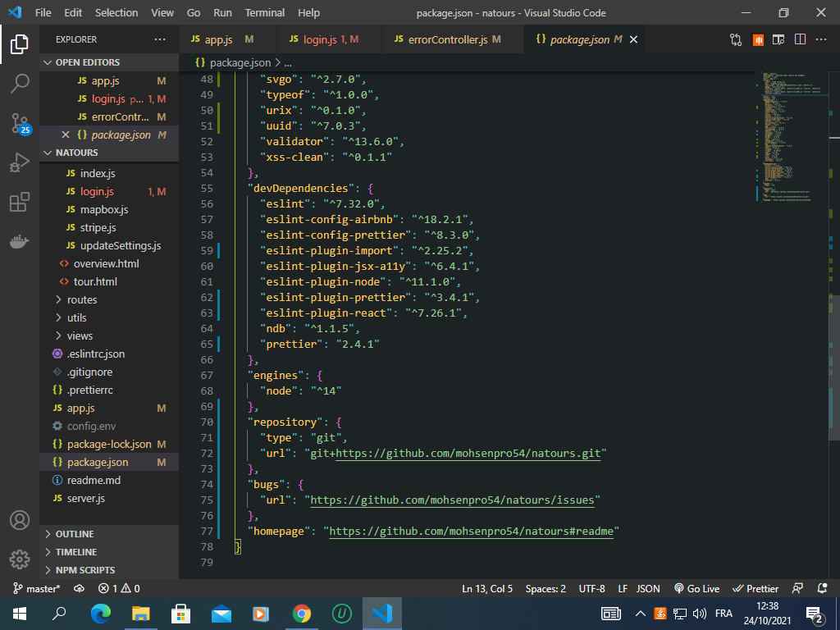
Task: Click the editor minimap overview
Action: [x=792, y=136]
